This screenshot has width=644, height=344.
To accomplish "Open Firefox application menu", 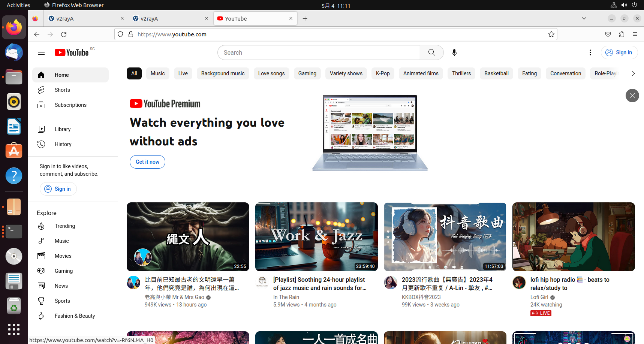I will click(x=635, y=34).
